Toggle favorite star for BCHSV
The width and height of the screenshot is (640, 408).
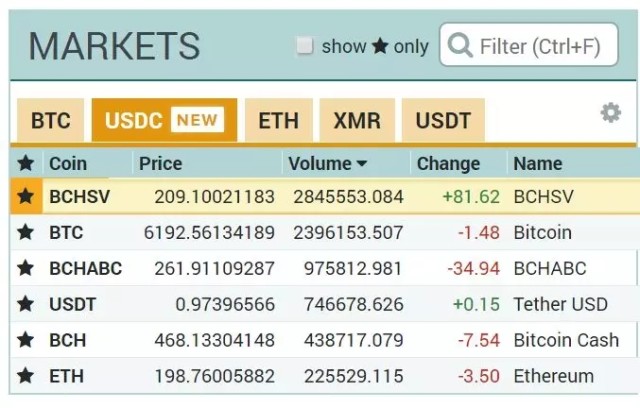tap(26, 196)
